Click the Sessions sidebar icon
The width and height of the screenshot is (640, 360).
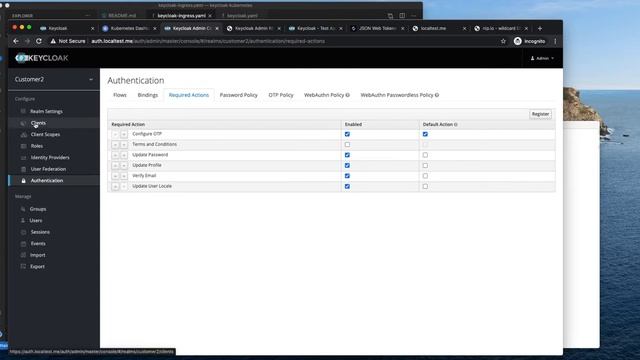(23, 232)
